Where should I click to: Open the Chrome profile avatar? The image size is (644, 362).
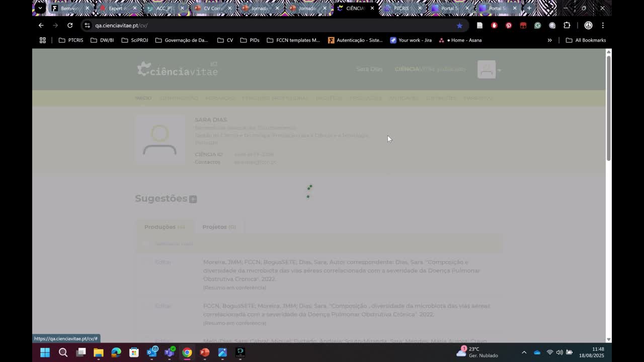[x=588, y=25]
